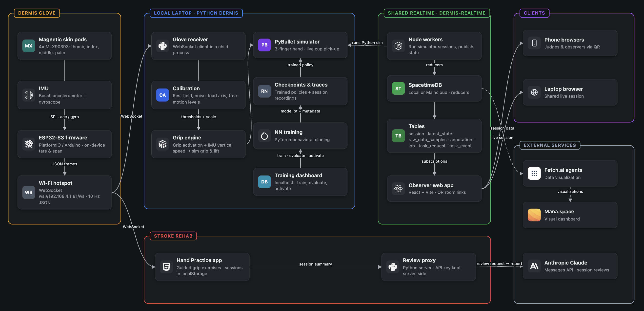
Task: Click the Python icon on Review proxy
Action: coord(393,267)
